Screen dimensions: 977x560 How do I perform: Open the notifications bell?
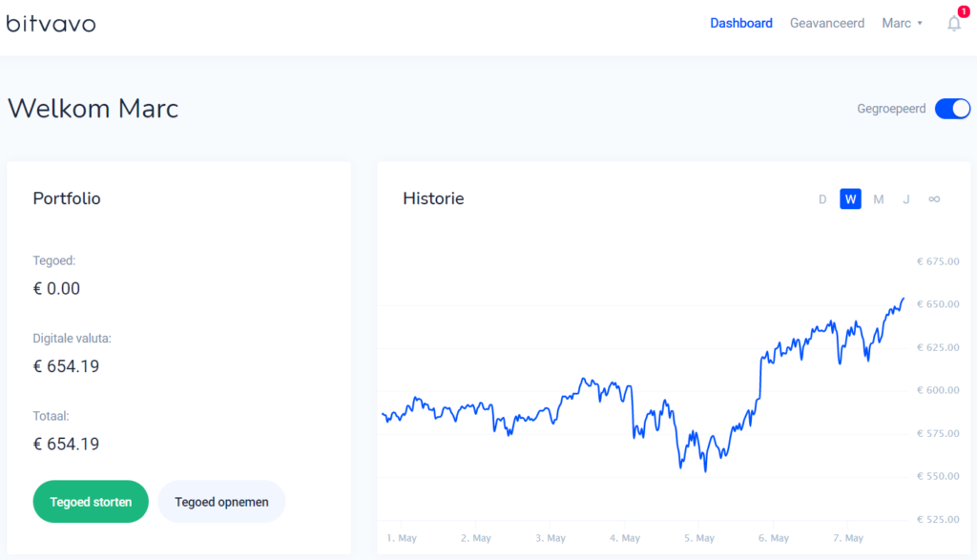click(954, 24)
